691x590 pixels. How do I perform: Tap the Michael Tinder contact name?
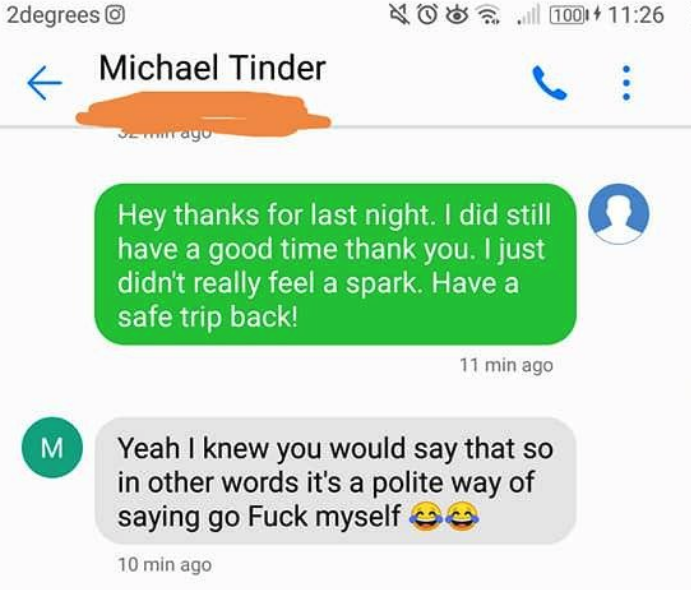(212, 68)
